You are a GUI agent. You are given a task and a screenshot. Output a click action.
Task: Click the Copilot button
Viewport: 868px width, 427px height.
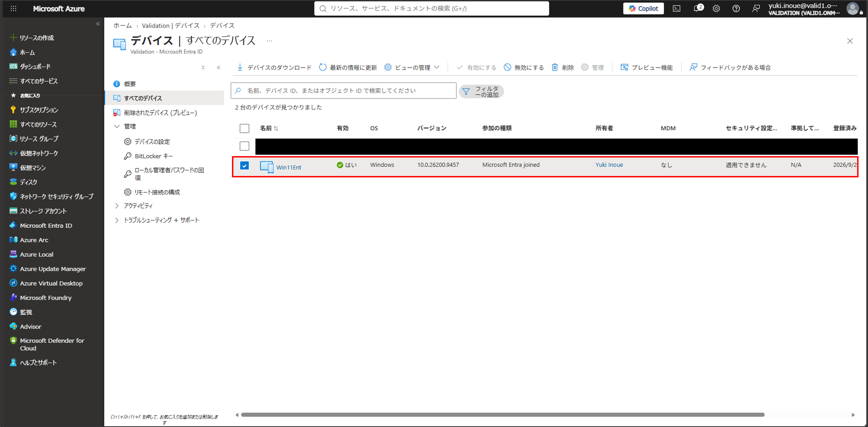[643, 8]
